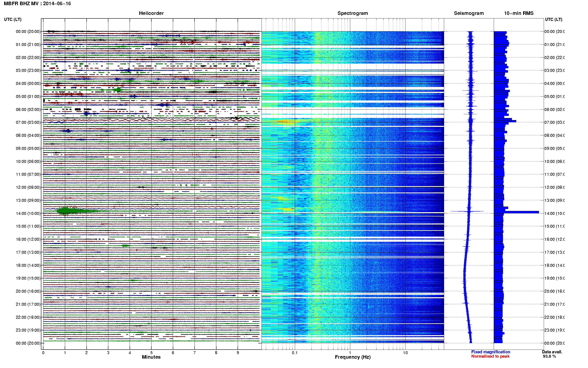This screenshot has width=588, height=368.
Task: Click the left 13:00 (09:00) time label
Action: click(x=28, y=200)
